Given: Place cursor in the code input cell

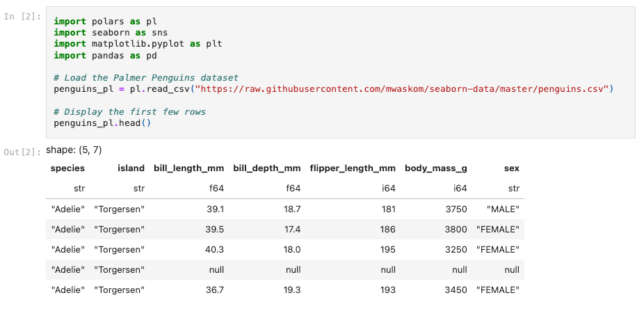Looking at the screenshot, I should tap(341, 72).
